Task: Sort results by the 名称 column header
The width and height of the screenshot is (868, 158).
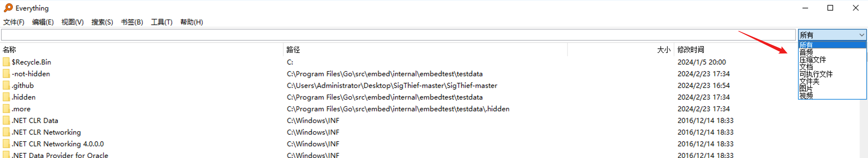Action: pyautogui.click(x=9, y=50)
